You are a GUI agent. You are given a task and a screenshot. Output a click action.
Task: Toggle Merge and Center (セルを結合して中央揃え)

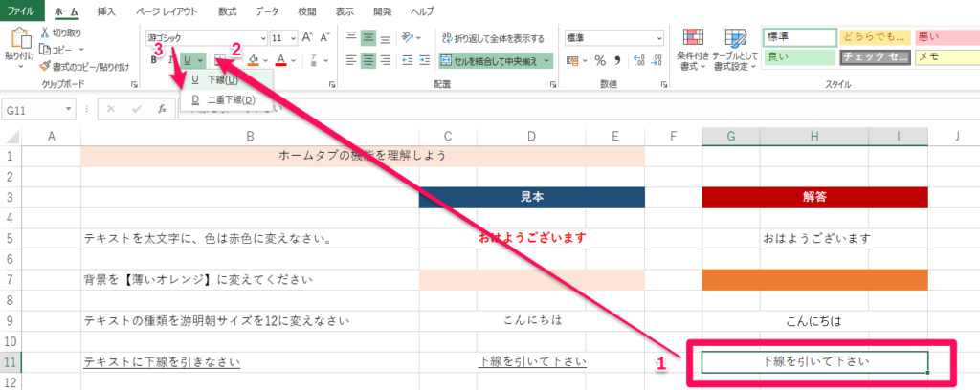[495, 60]
